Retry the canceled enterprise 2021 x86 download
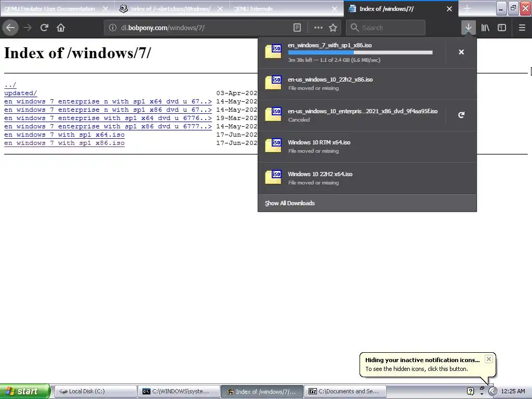This screenshot has height=399, width=532. (x=461, y=115)
